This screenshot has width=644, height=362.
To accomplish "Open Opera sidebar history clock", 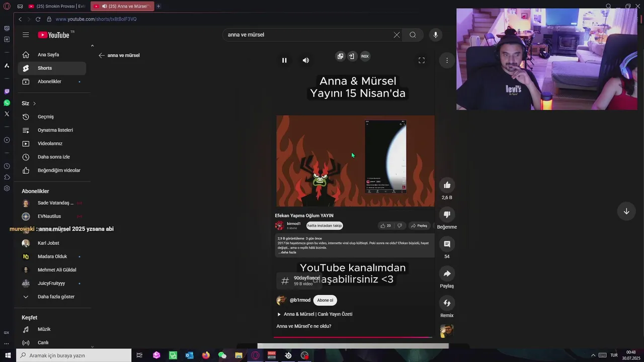I will [7, 166].
